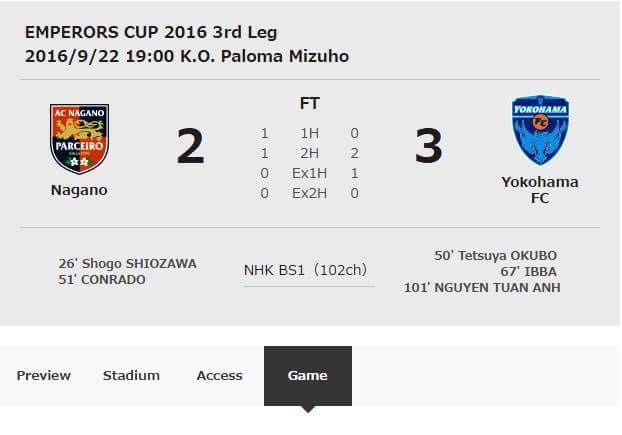Click scorer Shogo SHIOZAWA at 26'
Screen dimensions: 622x435
pos(127,264)
